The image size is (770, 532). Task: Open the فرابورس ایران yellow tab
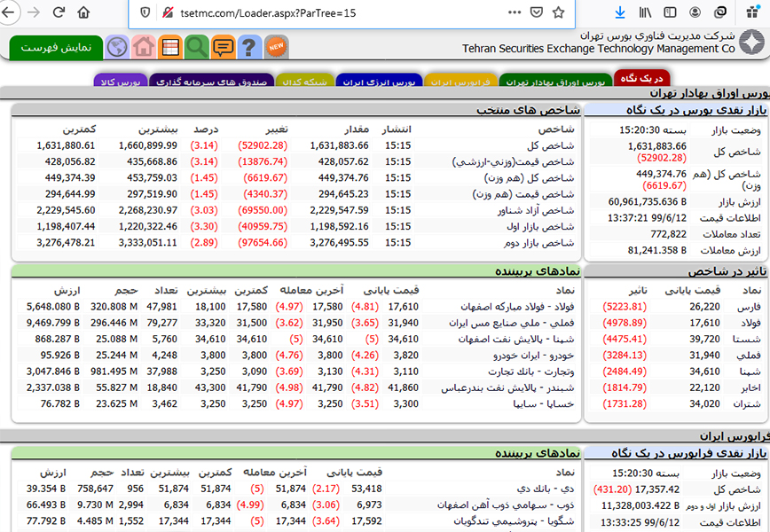pyautogui.click(x=460, y=81)
